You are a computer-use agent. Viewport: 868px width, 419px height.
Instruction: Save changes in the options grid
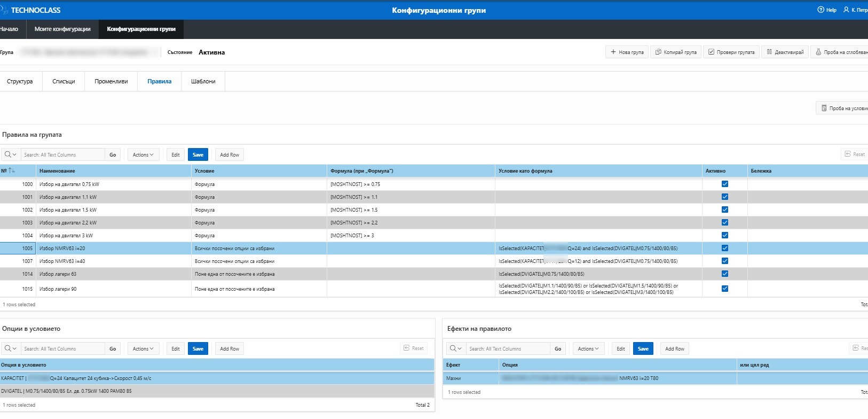pos(198,348)
